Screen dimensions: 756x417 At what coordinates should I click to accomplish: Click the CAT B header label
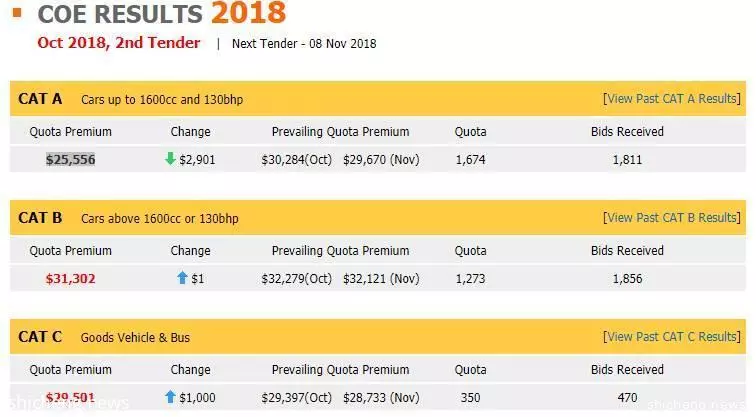[x=40, y=218]
